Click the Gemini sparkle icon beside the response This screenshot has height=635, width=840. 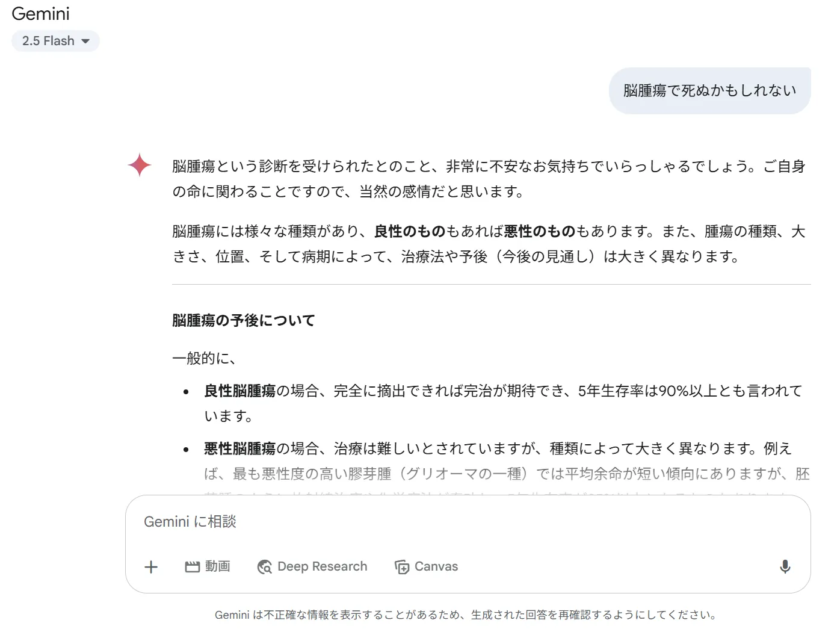pyautogui.click(x=138, y=166)
